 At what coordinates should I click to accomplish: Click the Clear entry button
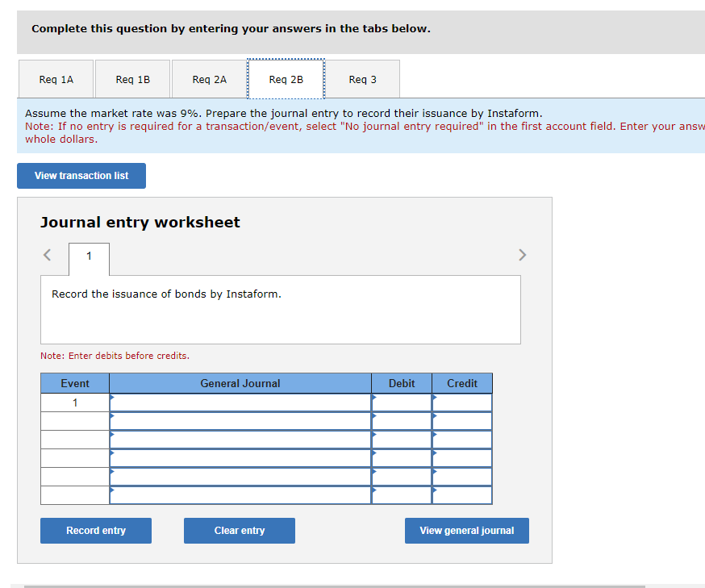[x=240, y=531]
